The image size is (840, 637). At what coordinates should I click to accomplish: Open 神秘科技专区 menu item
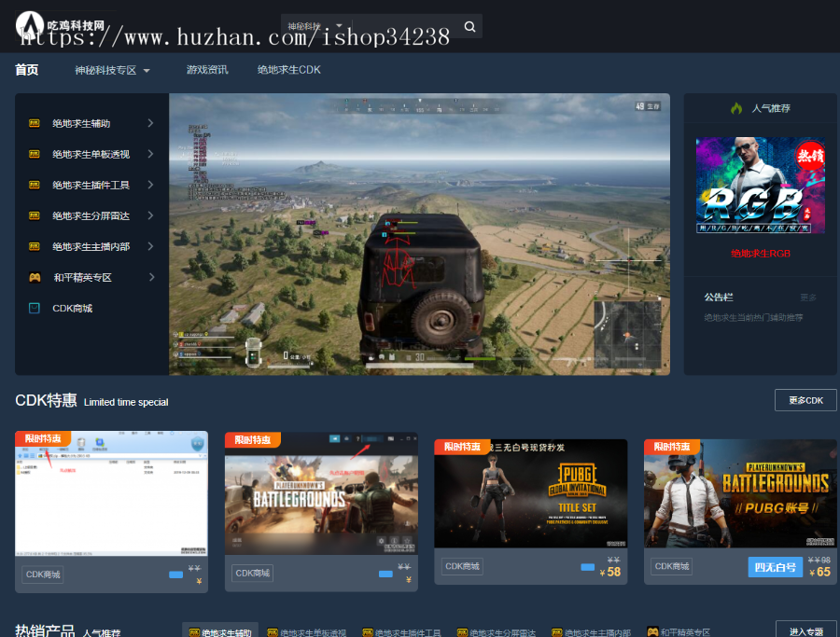(x=105, y=70)
